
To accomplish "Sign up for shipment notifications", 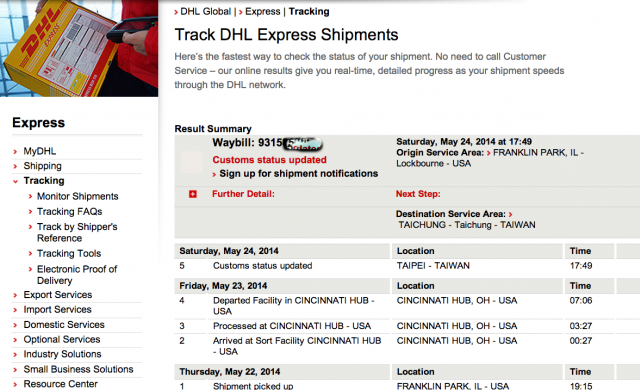I will coord(298,174).
